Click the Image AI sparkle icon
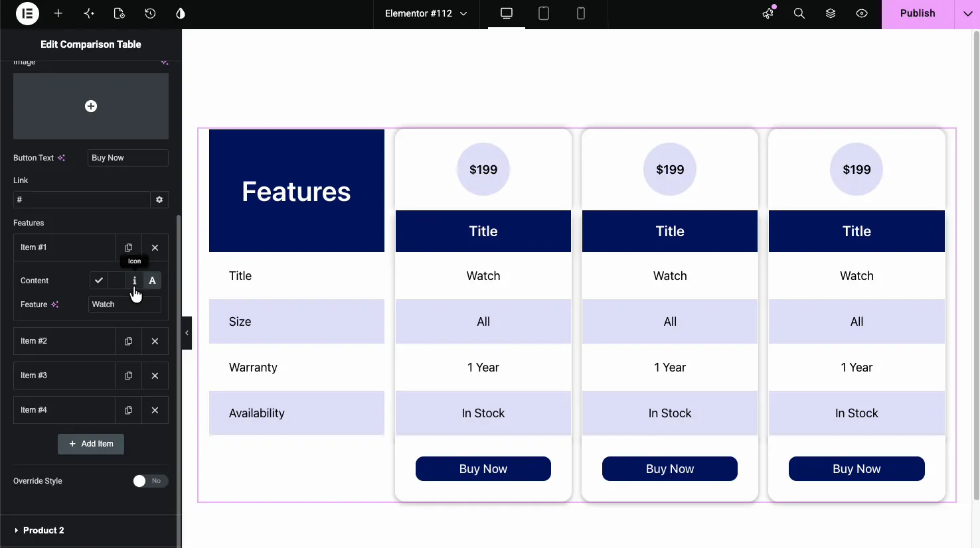Viewport: 980px width, 548px height. click(164, 62)
